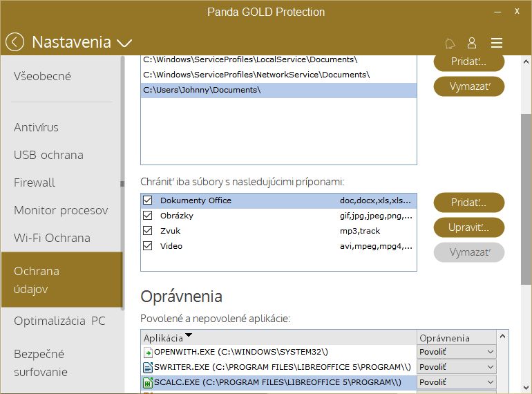Toggle the Obrázky extensions checkbox
532x394 pixels.
click(147, 216)
